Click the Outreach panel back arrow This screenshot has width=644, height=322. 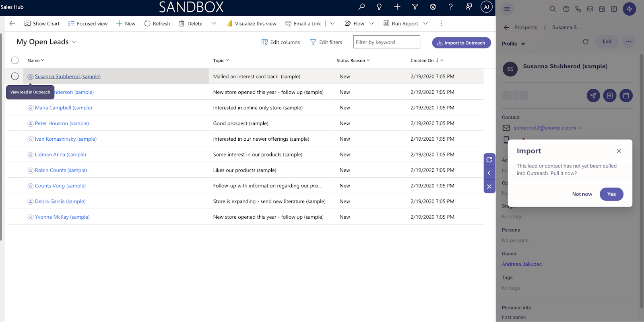tap(506, 27)
